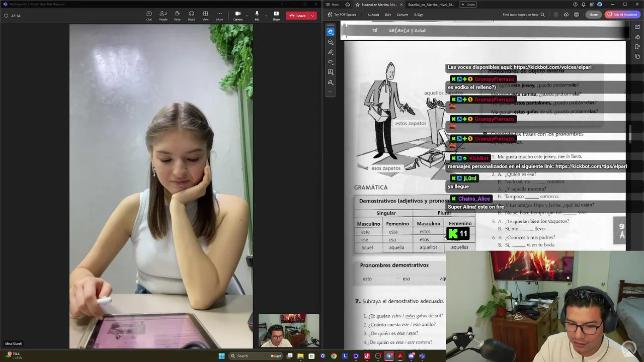Viewport: 644px width, 362px height.
Task: Click the Share button in Acrobat
Action: [594, 15]
